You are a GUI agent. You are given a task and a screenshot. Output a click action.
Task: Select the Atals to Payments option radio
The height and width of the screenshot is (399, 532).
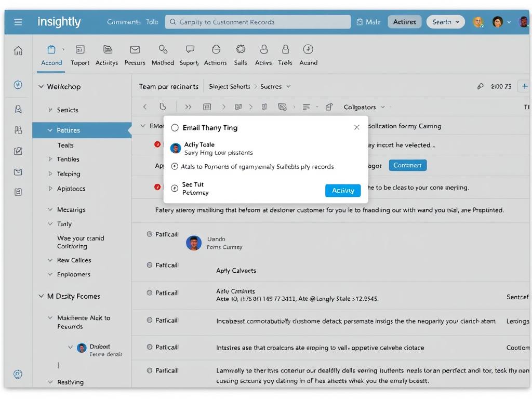click(x=175, y=167)
